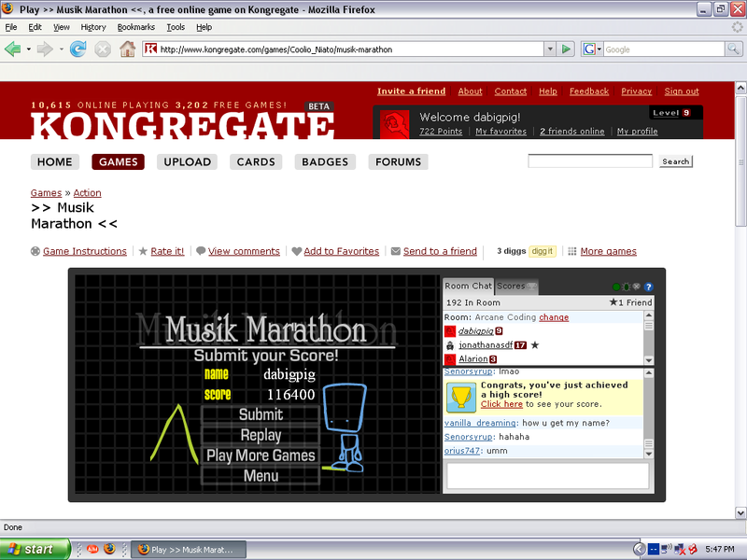Click the browser Back arrow icon
Image resolution: width=747 pixels, height=560 pixels.
[x=13, y=49]
